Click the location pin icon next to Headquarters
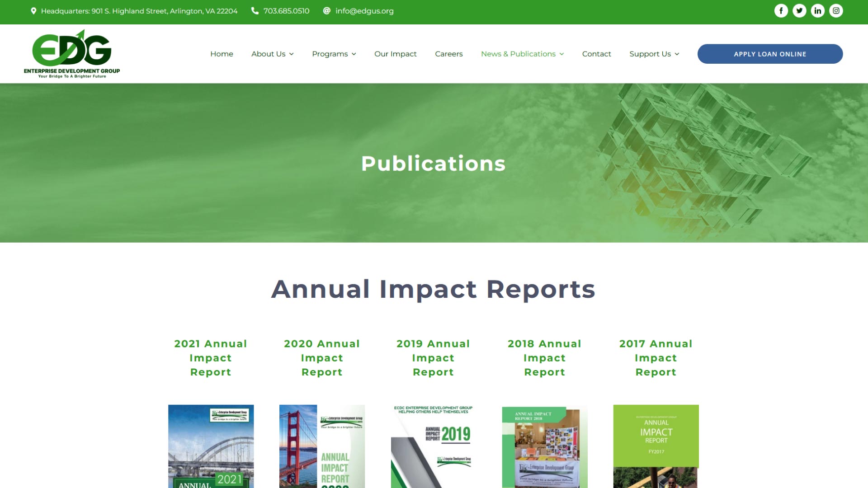 [x=33, y=10]
